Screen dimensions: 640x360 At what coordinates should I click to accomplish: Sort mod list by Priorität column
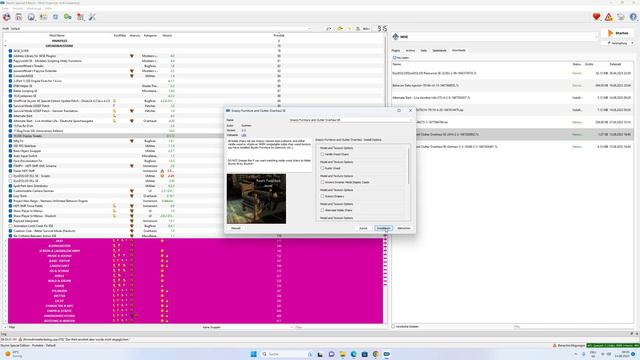pyautogui.click(x=279, y=36)
